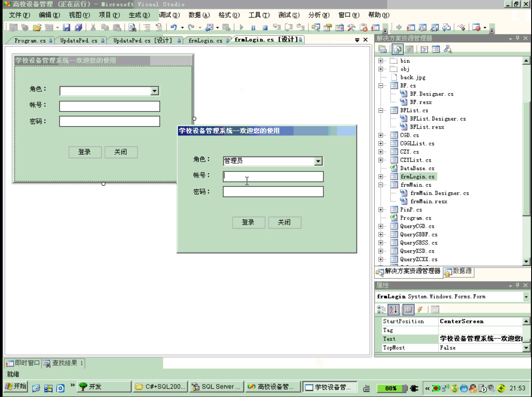Screen dimensions: 532x397
Task: Open the 角色 combo box in running login form
Action: point(318,161)
